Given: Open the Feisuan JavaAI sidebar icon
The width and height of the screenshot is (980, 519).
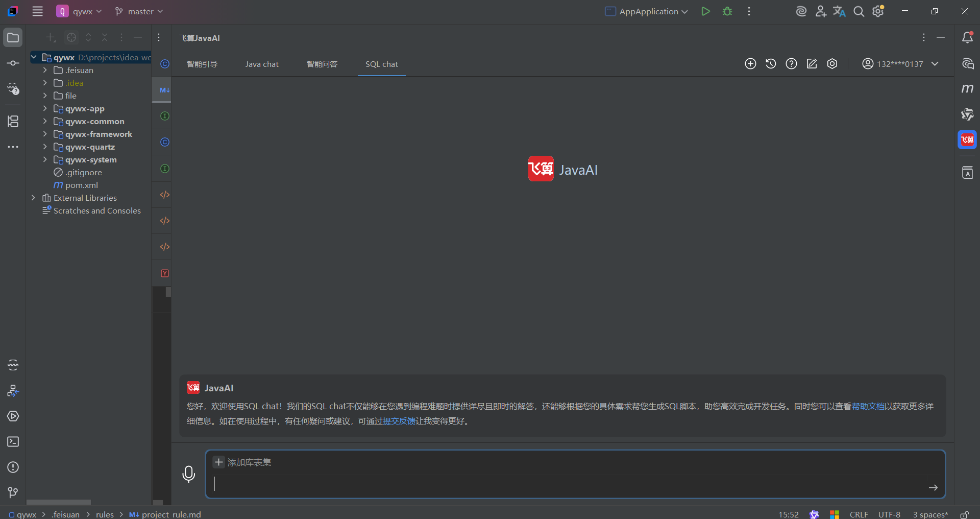Looking at the screenshot, I should click(967, 140).
